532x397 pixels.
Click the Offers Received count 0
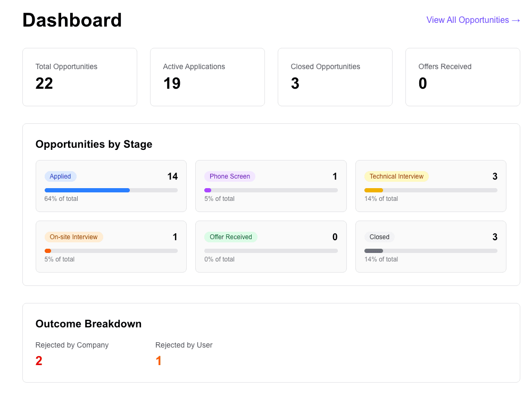[422, 83]
